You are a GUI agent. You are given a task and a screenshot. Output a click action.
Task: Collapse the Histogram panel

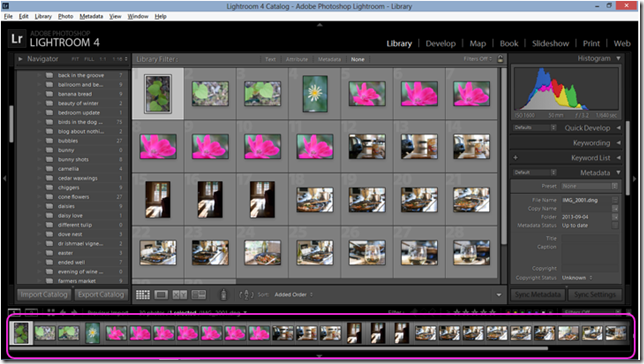point(618,59)
